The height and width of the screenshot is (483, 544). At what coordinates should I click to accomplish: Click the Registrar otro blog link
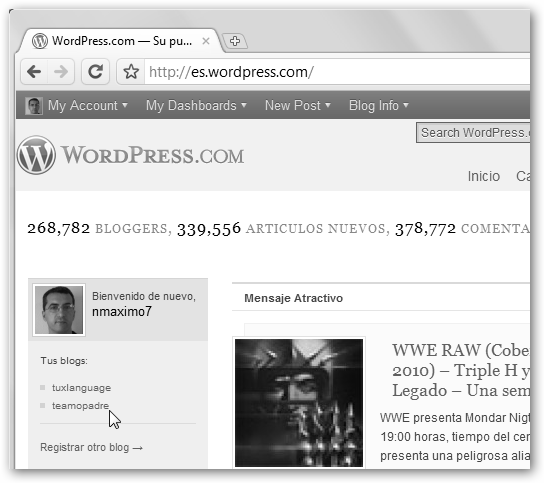[x=91, y=448]
